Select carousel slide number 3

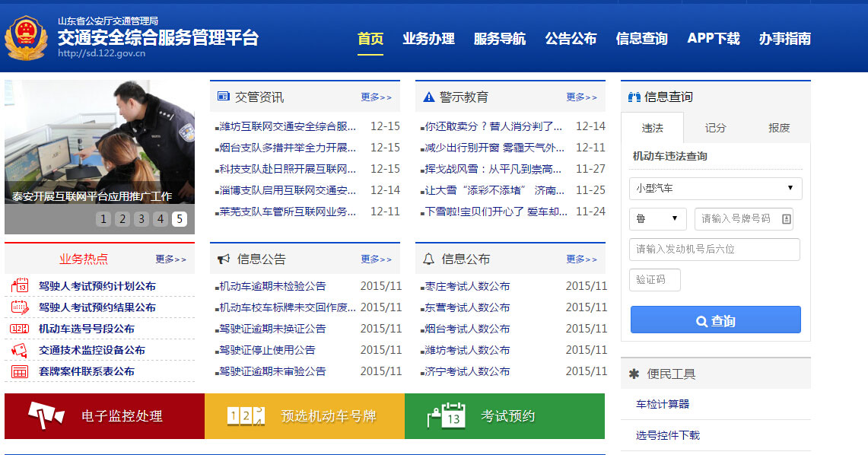(141, 219)
